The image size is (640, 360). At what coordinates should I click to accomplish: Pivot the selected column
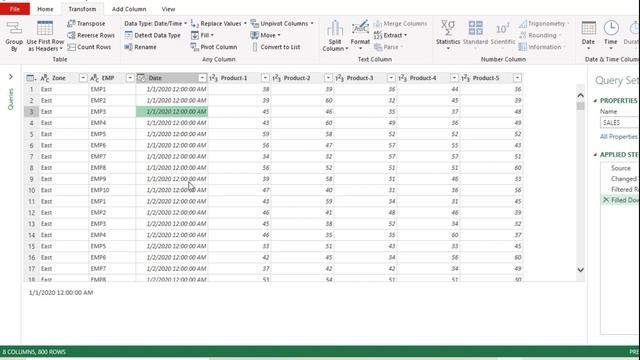214,47
